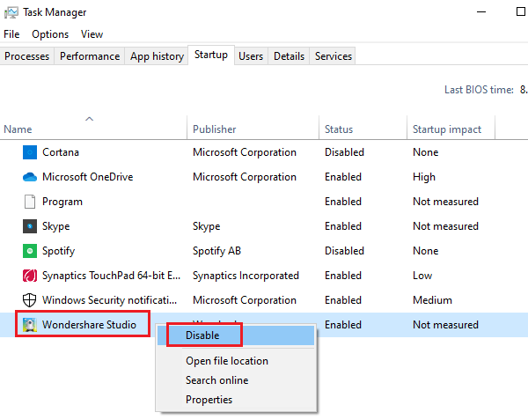Screen dimensions: 528x420
Task: Sort list by Startup impact column header
Action: click(447, 129)
